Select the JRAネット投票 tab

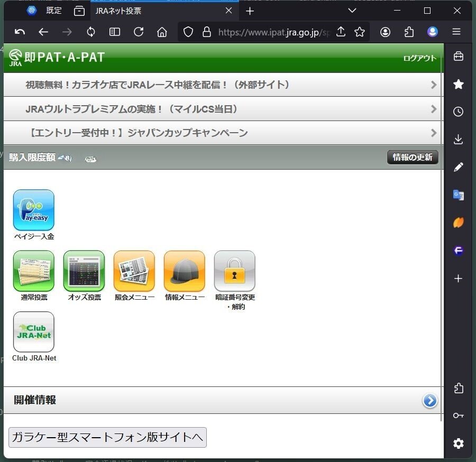[164, 11]
